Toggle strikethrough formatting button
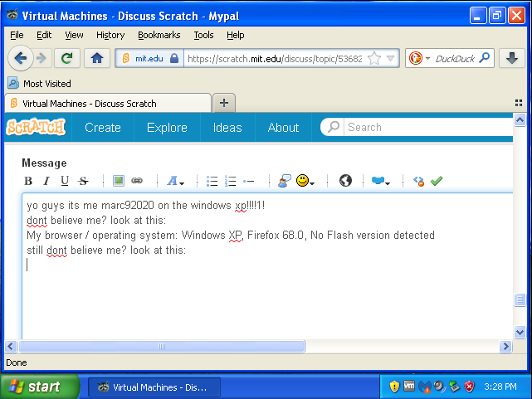The image size is (532, 399). (83, 181)
